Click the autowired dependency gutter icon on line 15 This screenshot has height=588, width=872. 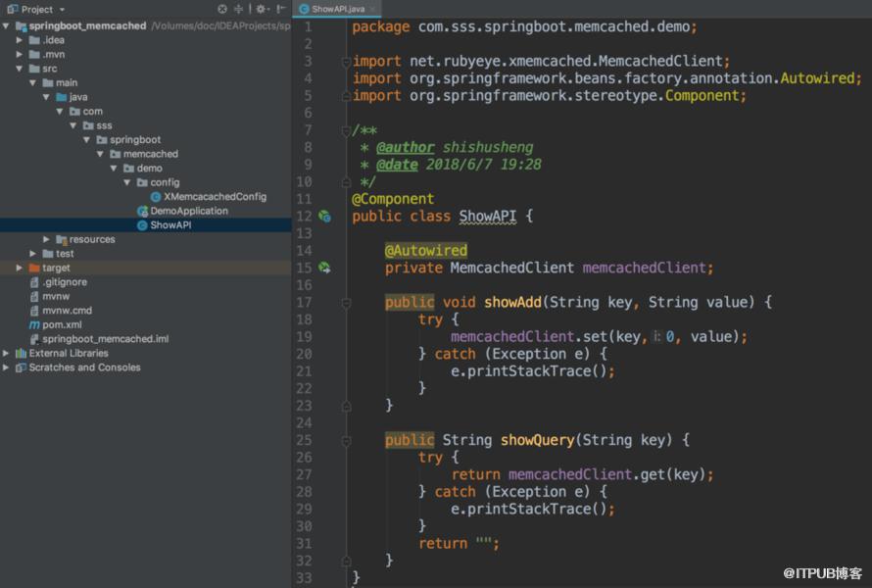pos(324,269)
